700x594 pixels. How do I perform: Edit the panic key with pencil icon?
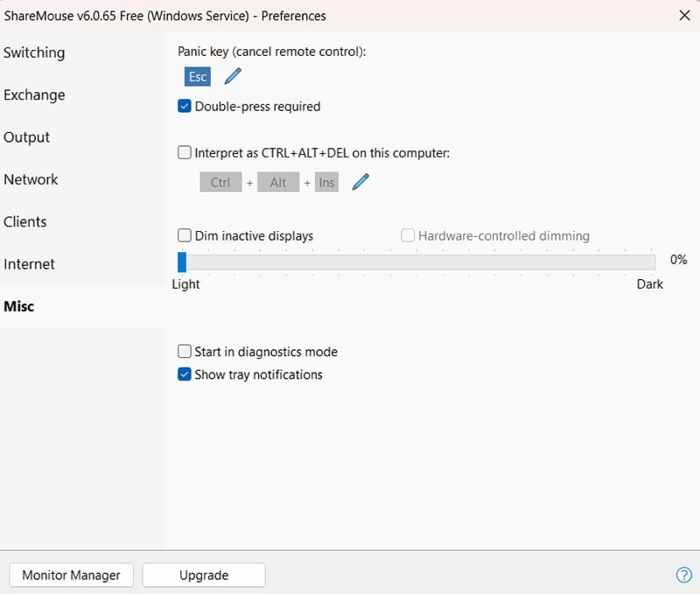(x=232, y=76)
